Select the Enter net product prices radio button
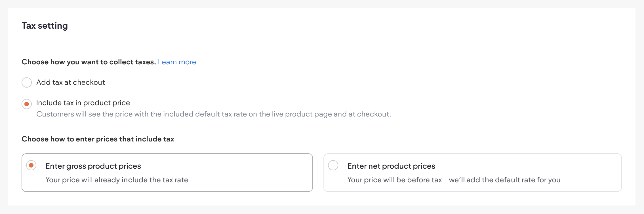The height and width of the screenshot is (214, 644). 333,165
